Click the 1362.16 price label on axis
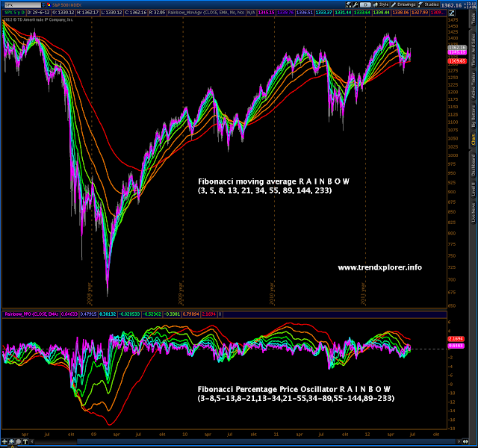Viewport: 478px width, 448px height. pos(457,48)
